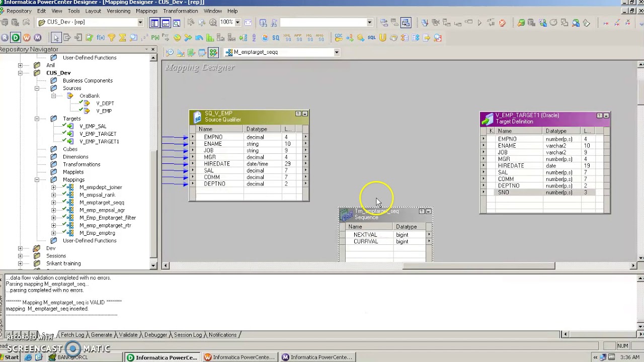Click the SNO row in V_EMP_TARGET1
This screenshot has height=362, width=644.
pyautogui.click(x=541, y=193)
